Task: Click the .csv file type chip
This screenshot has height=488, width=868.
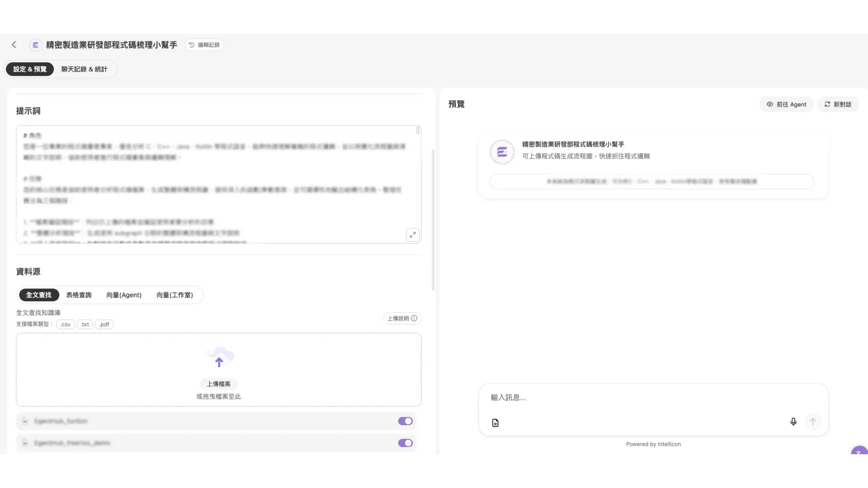Action: 66,324
